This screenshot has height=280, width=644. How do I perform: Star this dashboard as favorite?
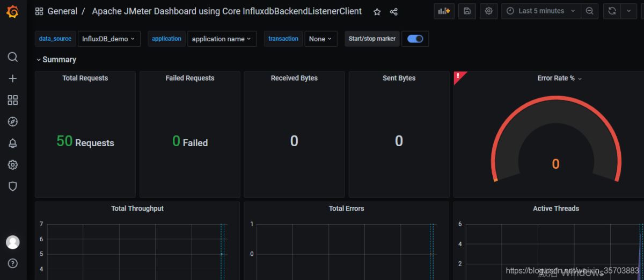click(377, 11)
